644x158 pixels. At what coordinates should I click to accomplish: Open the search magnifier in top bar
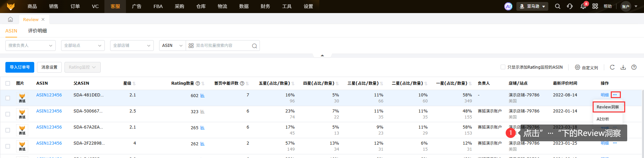[x=557, y=6]
